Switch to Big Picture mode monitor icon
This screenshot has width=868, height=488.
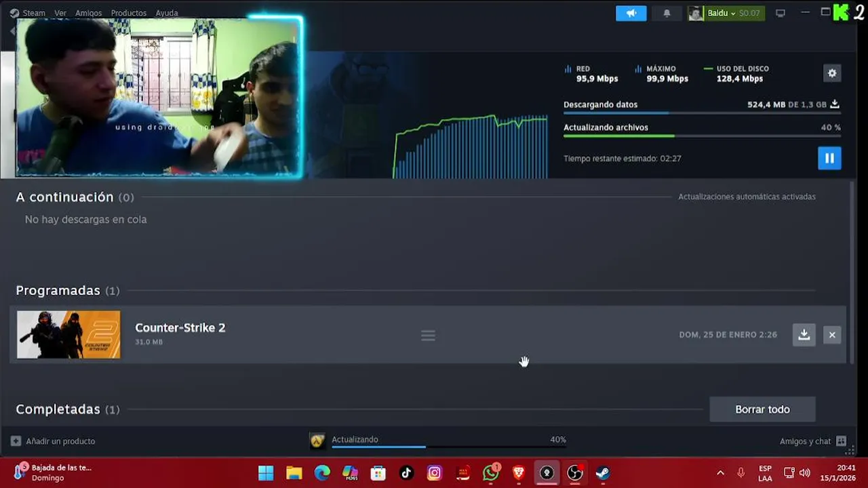pos(781,13)
